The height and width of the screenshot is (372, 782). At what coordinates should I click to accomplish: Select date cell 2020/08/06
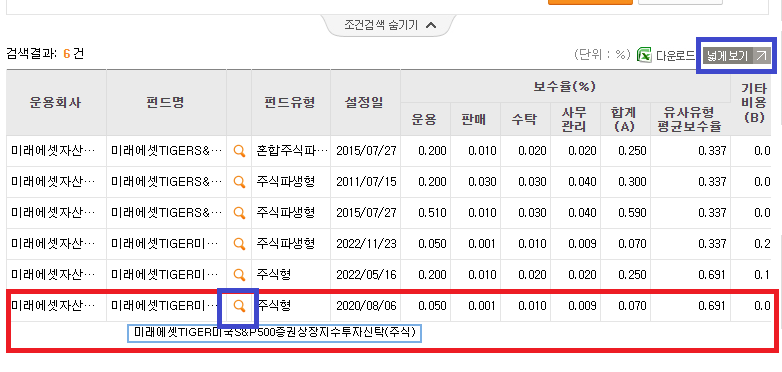pos(366,305)
